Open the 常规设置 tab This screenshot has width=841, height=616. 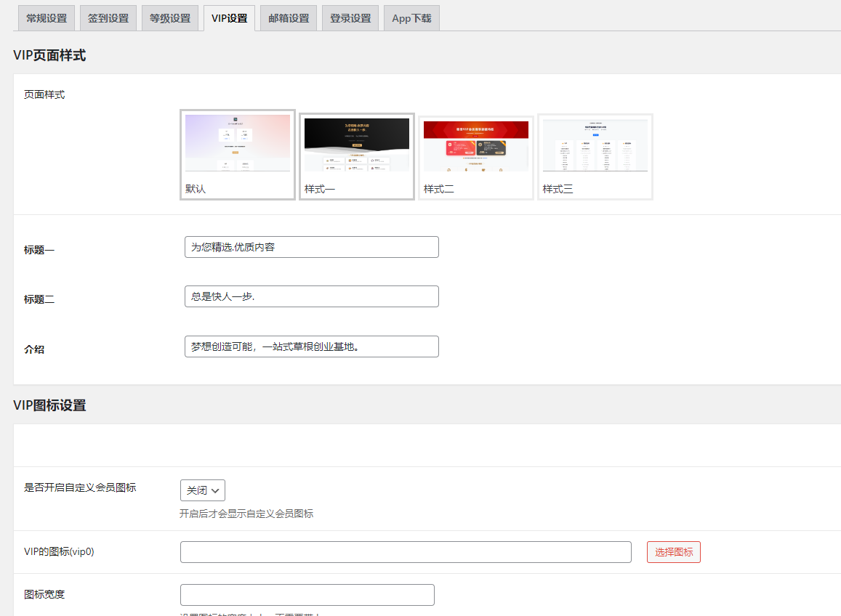[x=47, y=19]
